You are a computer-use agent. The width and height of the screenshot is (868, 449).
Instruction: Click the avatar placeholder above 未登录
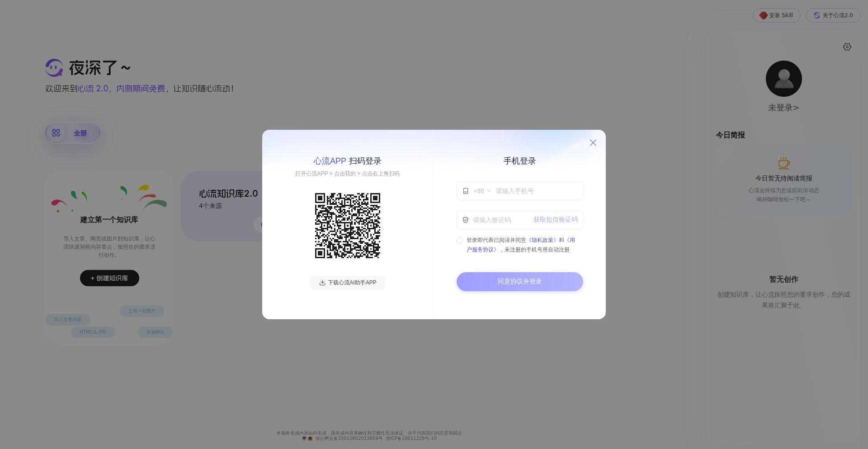(783, 78)
